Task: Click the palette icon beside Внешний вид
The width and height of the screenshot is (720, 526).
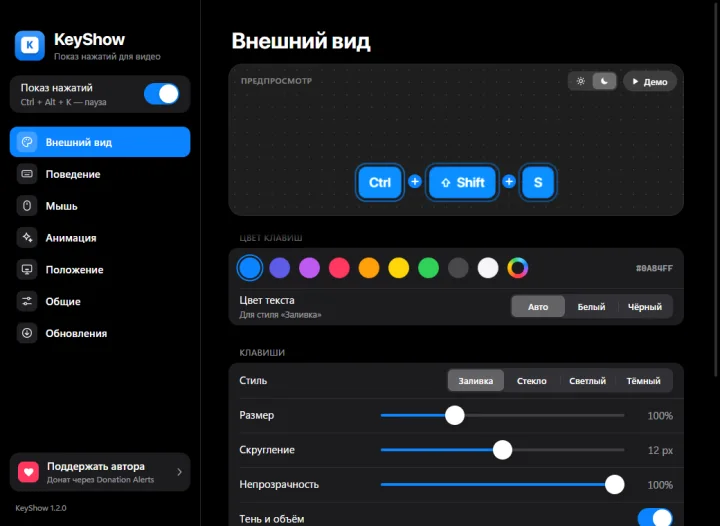Action: tap(27, 142)
